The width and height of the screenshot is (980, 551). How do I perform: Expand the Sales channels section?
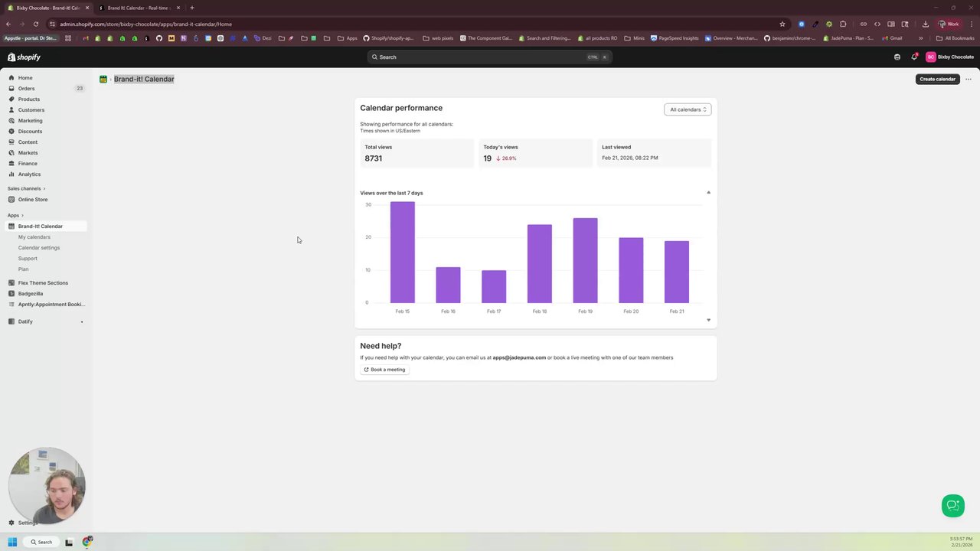pyautogui.click(x=26, y=188)
